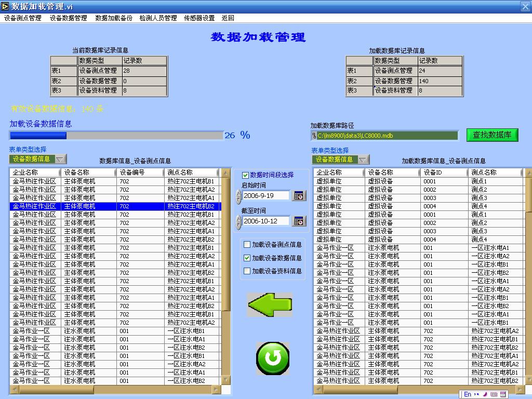
Task: Click the En language indicator in the taskbar
Action: pyautogui.click(x=468, y=394)
